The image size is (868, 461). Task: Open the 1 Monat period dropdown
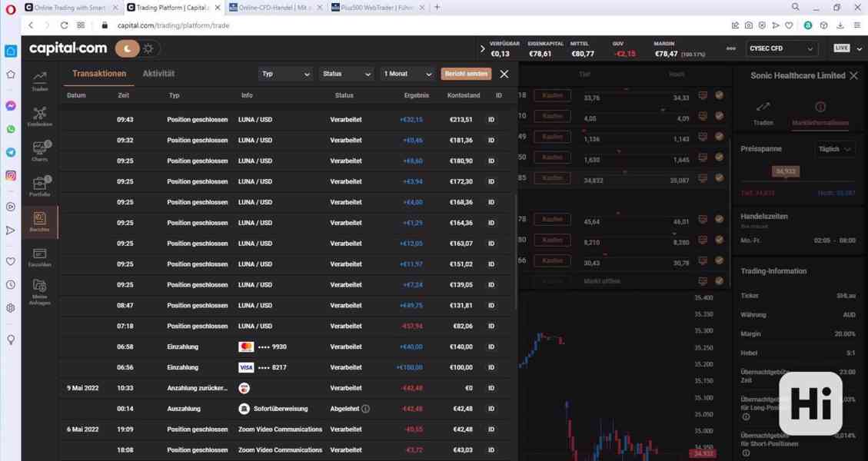point(407,74)
